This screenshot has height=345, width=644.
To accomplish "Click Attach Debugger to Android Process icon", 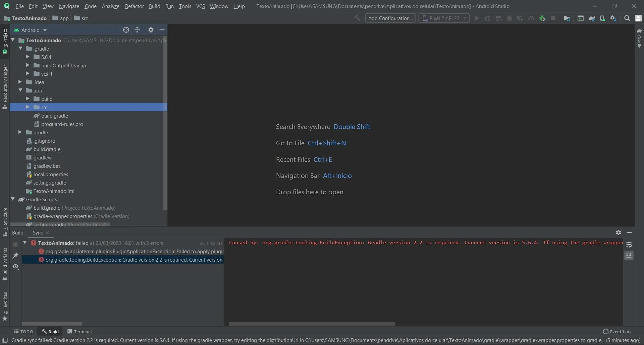I will pos(542,18).
